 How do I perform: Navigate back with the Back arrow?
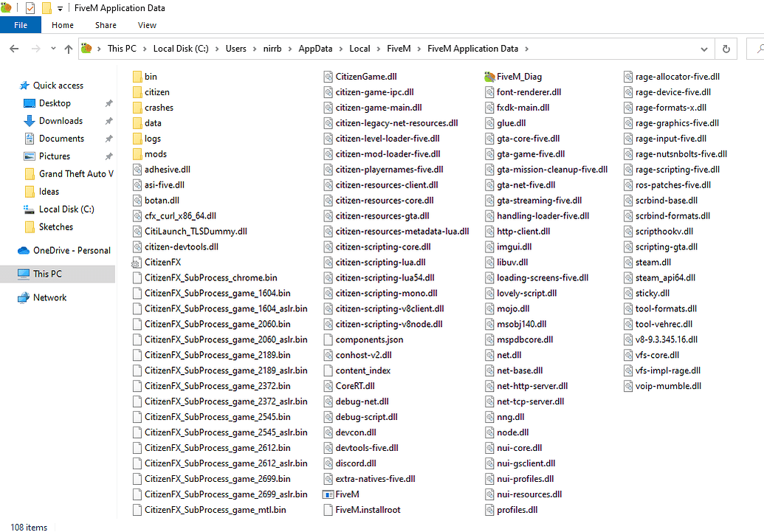click(x=13, y=49)
